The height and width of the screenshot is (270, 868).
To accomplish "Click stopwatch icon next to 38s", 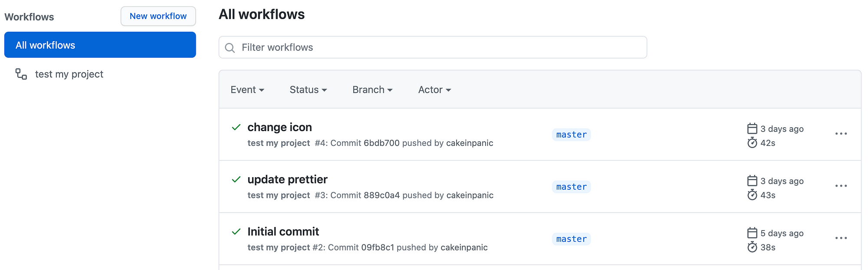I will click(752, 247).
